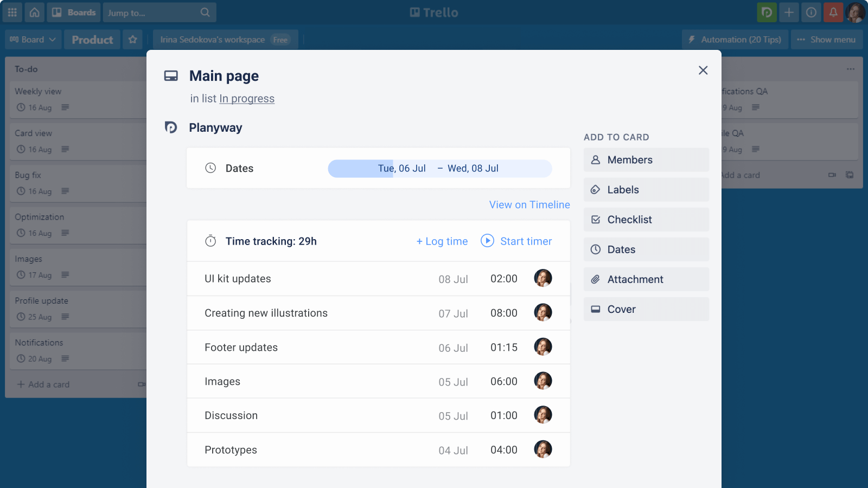
Task: Click the Labels tag icon
Action: pos(597,189)
